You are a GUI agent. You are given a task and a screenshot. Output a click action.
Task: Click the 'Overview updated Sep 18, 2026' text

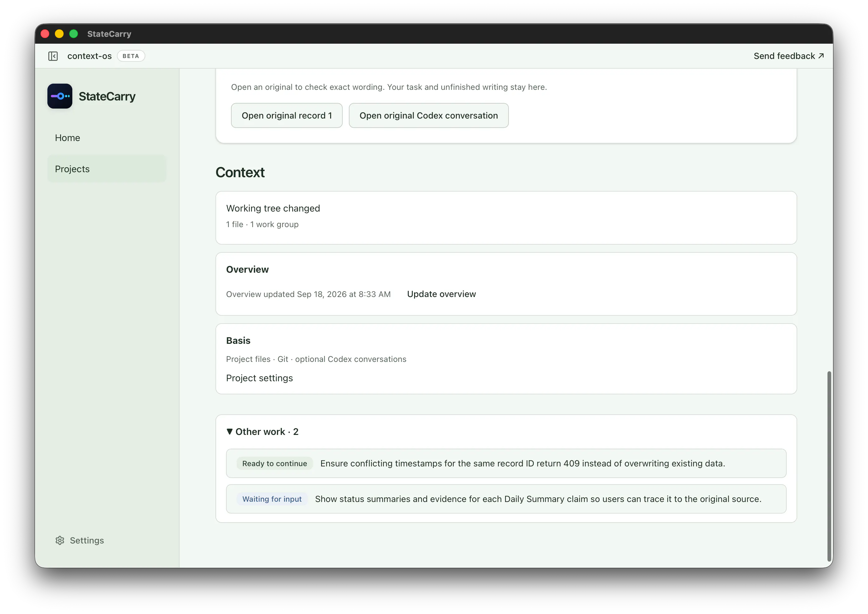click(x=308, y=294)
